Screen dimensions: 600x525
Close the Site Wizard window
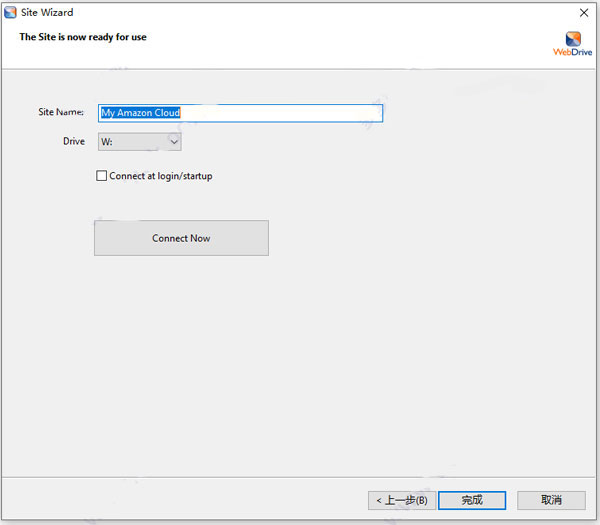point(583,12)
